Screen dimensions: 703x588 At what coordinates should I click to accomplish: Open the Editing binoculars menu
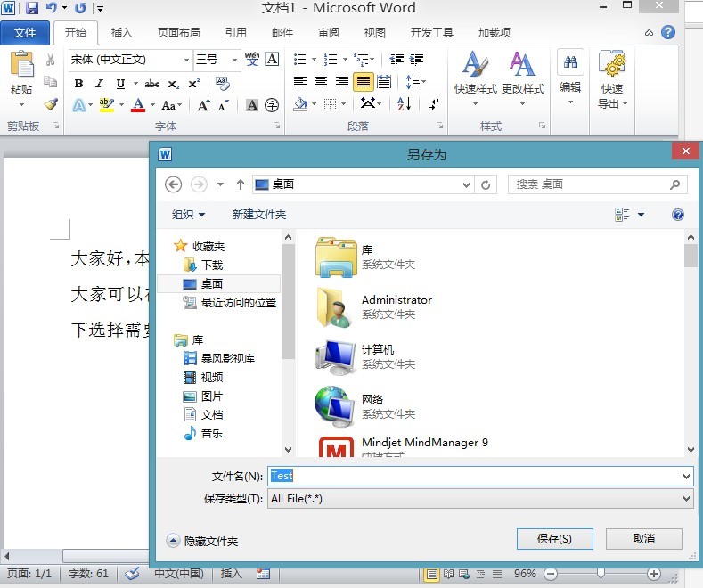[570, 78]
